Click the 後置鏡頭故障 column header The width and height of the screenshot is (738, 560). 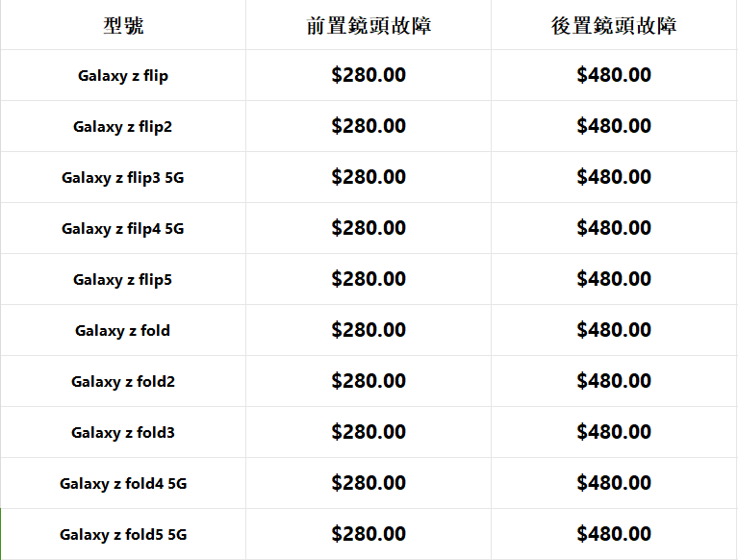point(614,26)
